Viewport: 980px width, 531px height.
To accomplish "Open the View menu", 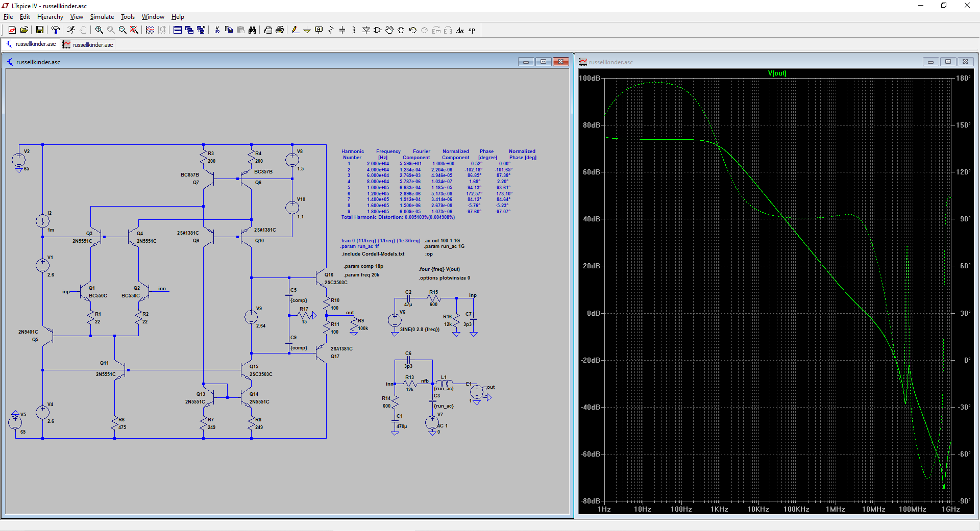I will click(77, 17).
